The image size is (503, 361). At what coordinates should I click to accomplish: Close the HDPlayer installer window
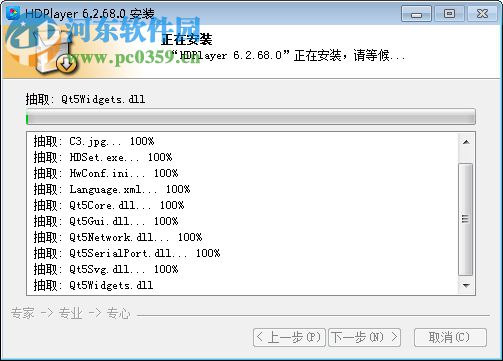[482, 14]
